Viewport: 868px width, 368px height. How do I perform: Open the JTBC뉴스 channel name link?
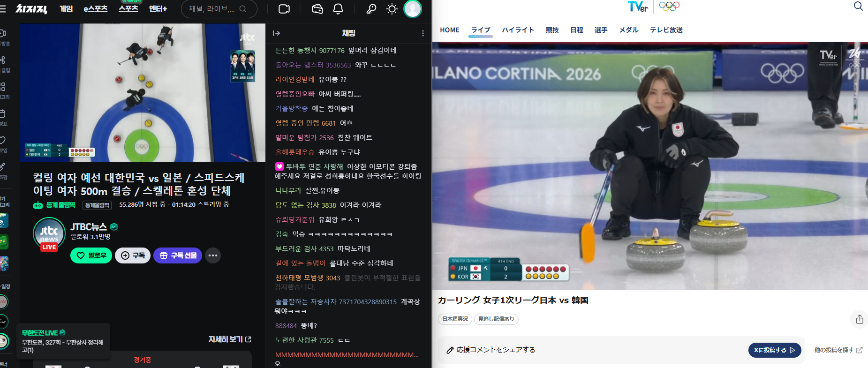[89, 227]
